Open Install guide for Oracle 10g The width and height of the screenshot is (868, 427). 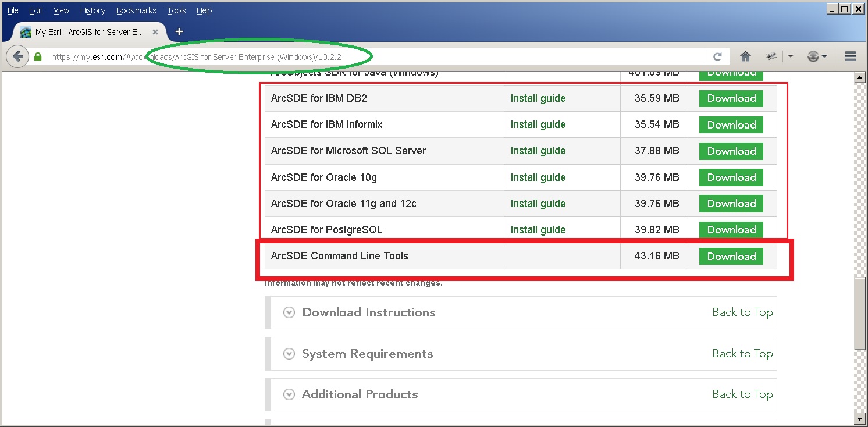click(x=538, y=177)
